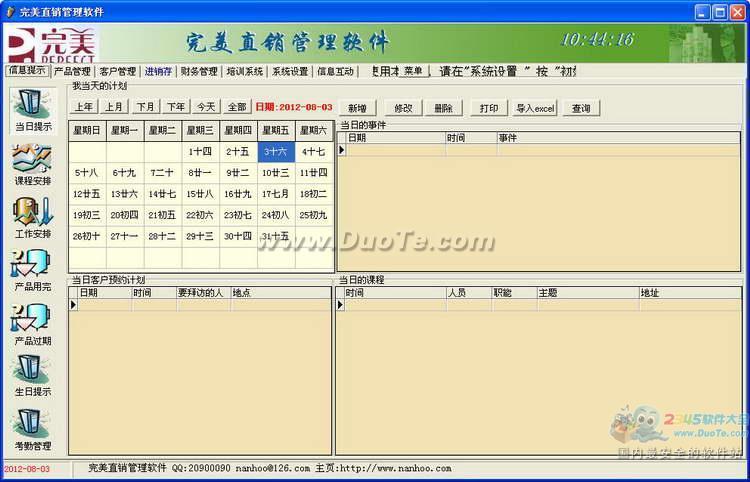This screenshot has width=750, height=482.
Task: Select calendar day 22初六
Action: point(200,215)
